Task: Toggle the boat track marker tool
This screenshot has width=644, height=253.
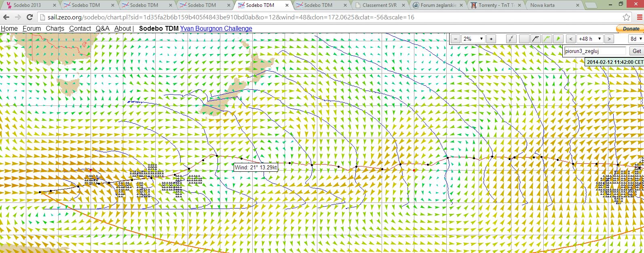Action: click(x=511, y=39)
